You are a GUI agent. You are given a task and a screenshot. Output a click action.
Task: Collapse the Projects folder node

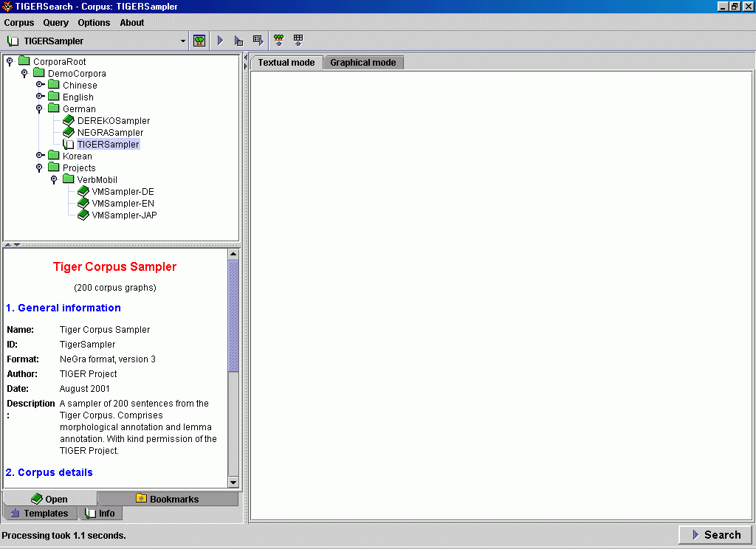(x=40, y=168)
